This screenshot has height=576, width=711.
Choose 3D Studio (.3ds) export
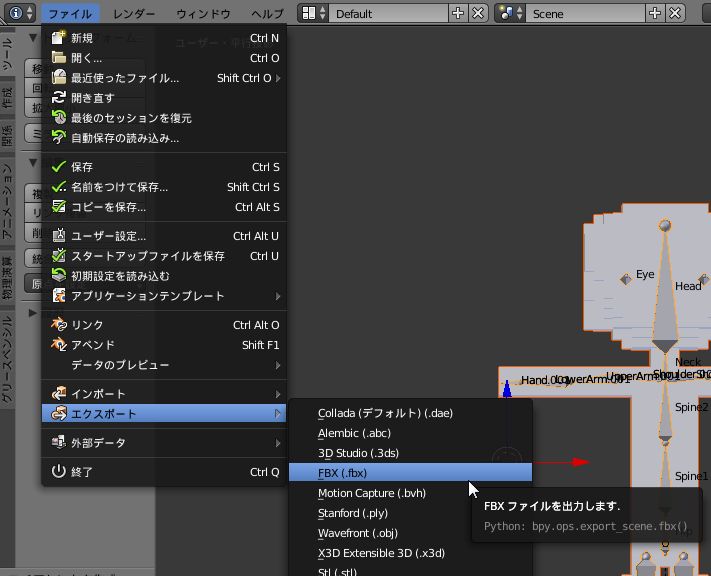(x=410, y=453)
